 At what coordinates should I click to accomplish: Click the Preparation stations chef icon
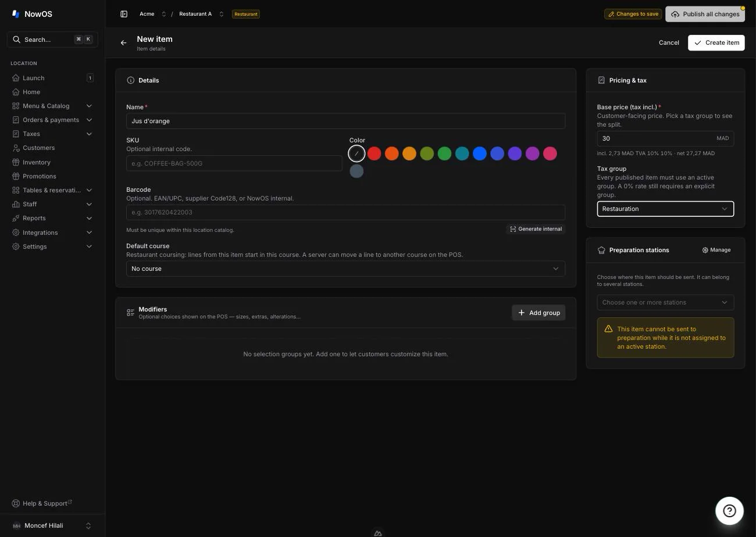click(601, 250)
